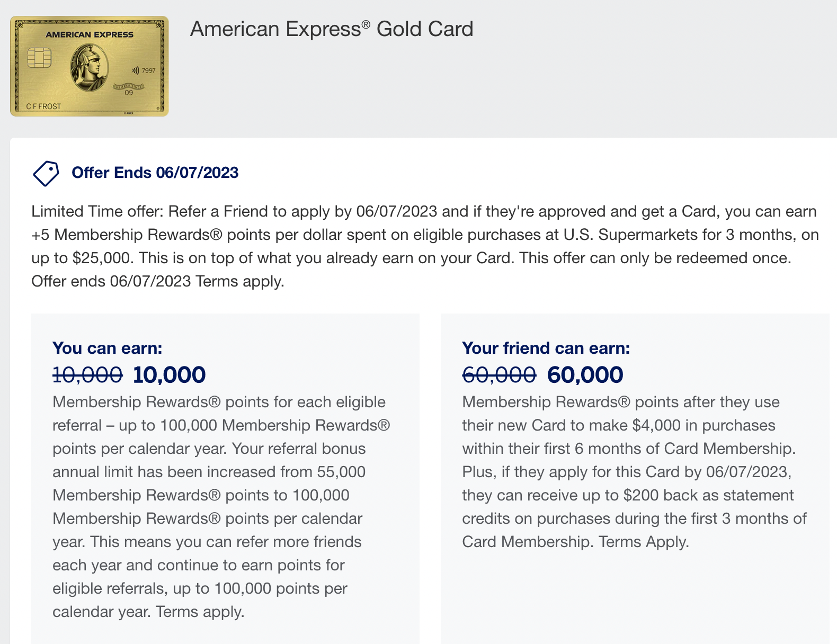The height and width of the screenshot is (644, 837).
Task: Click the American Express logo text on card
Action: tap(90, 35)
